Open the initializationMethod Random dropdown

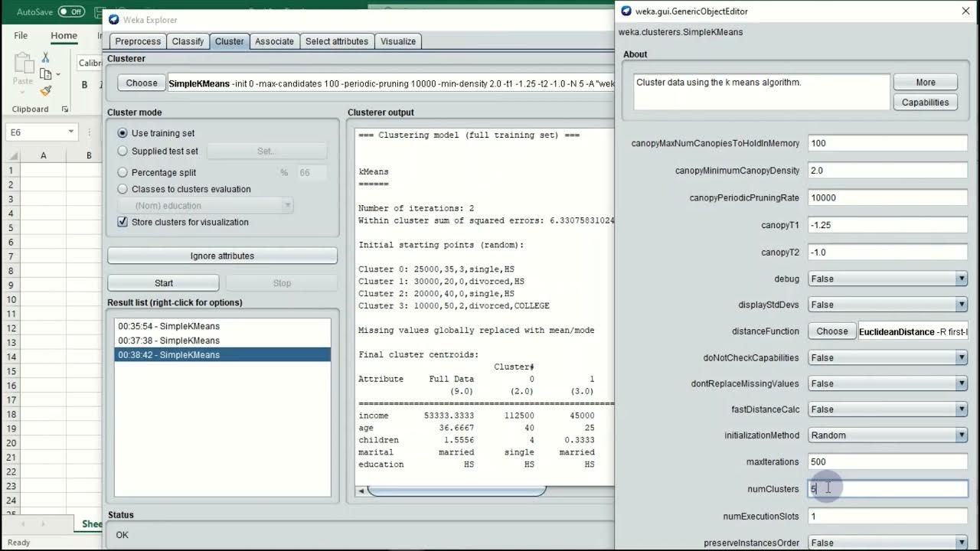pyautogui.click(x=888, y=435)
